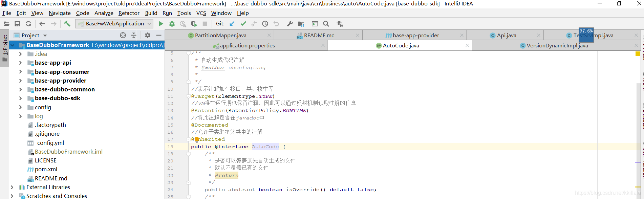Click the Run Anything terminal icon
This screenshot has width=644, height=199.
pyautogui.click(x=315, y=24)
